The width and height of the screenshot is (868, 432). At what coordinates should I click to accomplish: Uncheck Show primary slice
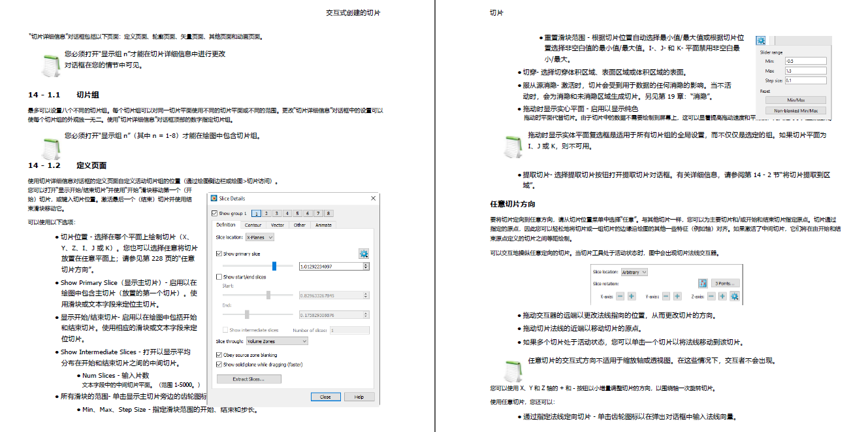pos(220,254)
